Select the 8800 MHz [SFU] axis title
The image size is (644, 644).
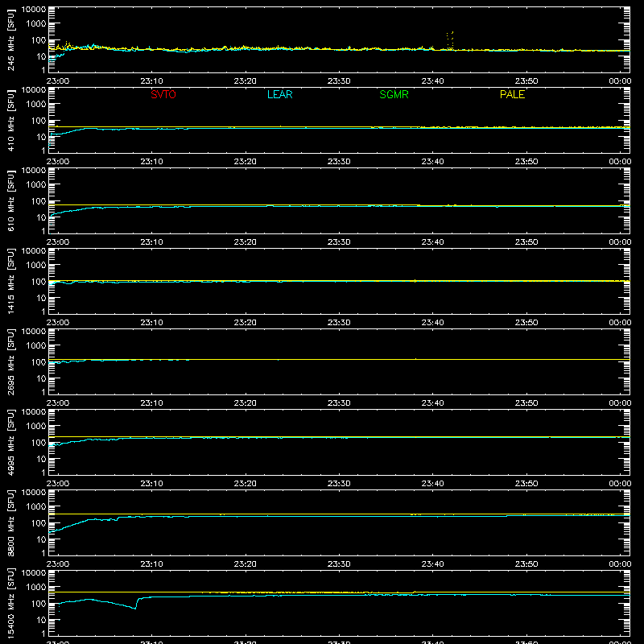[x=11, y=522]
